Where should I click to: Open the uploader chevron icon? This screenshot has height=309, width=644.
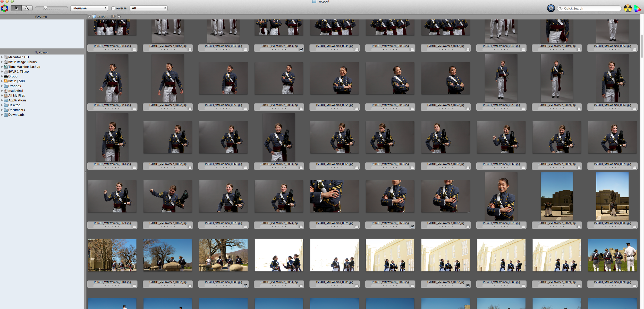[x=551, y=8]
